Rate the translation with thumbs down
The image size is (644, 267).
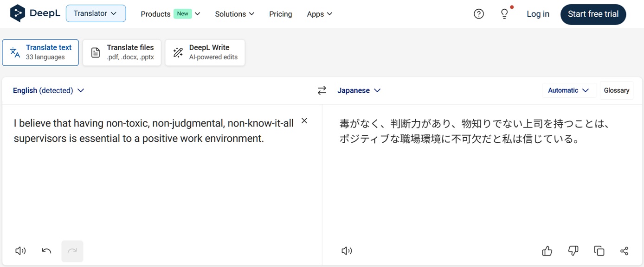pos(573,251)
